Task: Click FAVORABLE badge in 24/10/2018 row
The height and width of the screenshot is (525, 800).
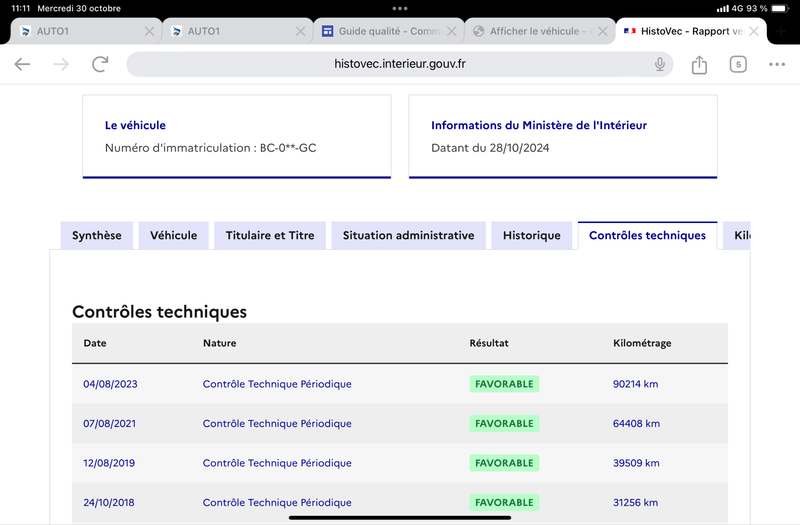Action: tap(504, 503)
